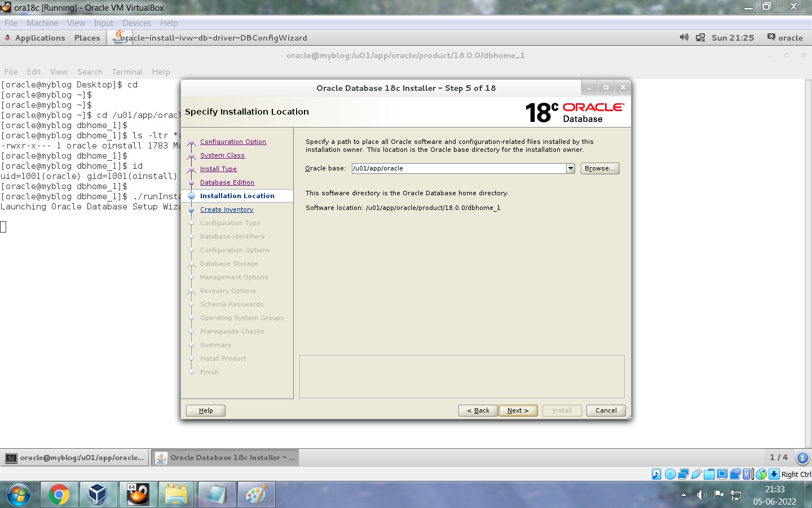
Task: Go to the Create Inventory step
Action: pyautogui.click(x=227, y=209)
